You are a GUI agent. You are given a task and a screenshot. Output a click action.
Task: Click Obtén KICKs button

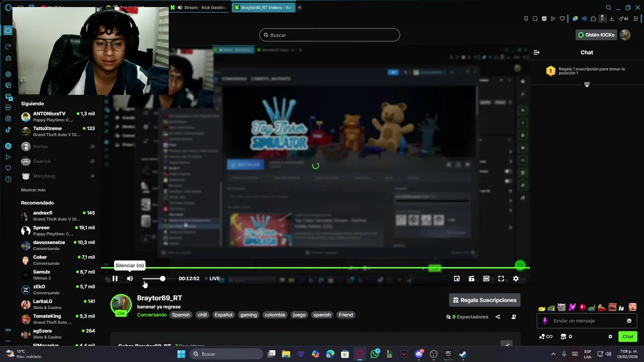[x=596, y=35]
